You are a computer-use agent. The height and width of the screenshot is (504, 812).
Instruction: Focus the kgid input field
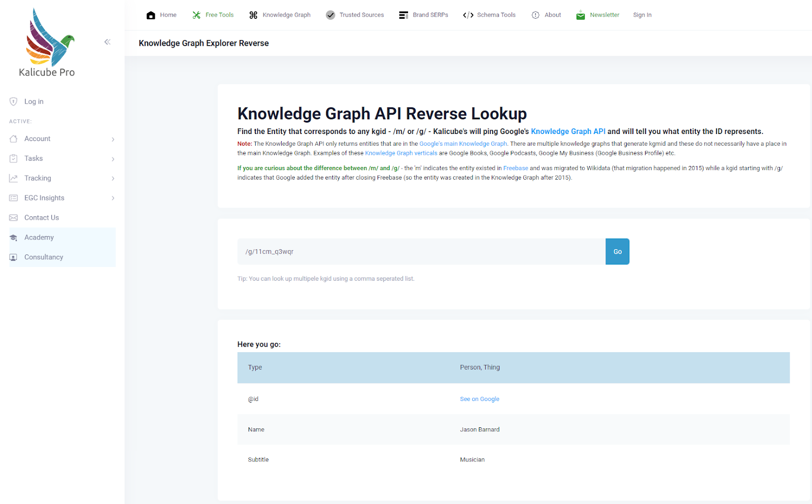421,252
